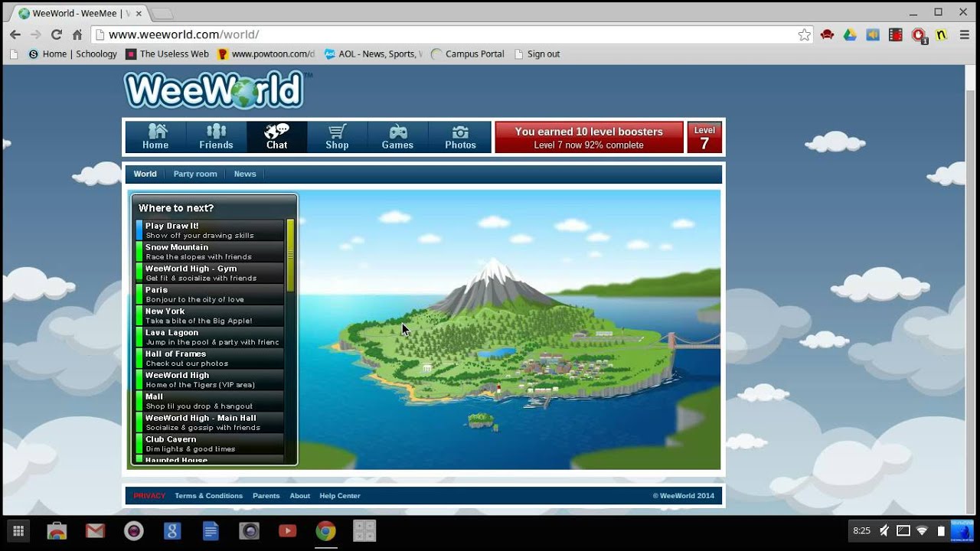The height and width of the screenshot is (551, 980).
Task: Open the Friends nav icon
Action: point(216,137)
